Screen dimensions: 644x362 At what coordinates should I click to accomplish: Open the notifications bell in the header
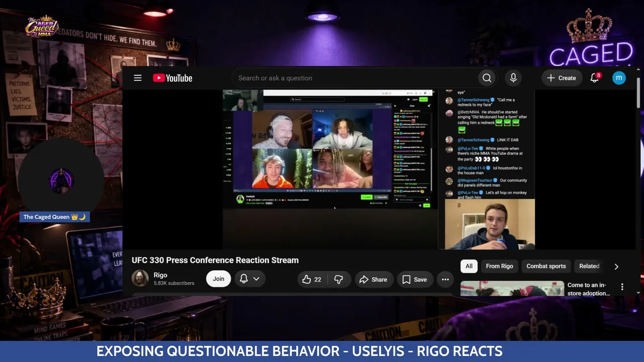[x=595, y=78]
